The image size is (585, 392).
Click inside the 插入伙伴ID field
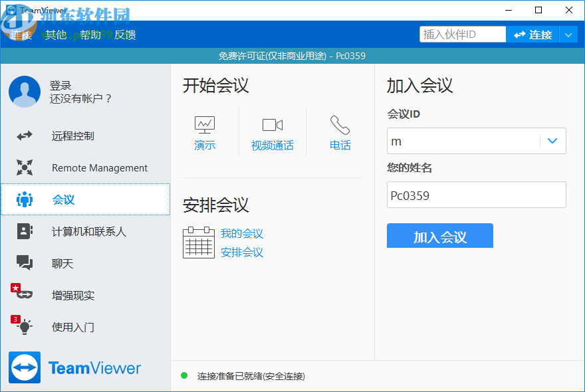pyautogui.click(x=462, y=33)
